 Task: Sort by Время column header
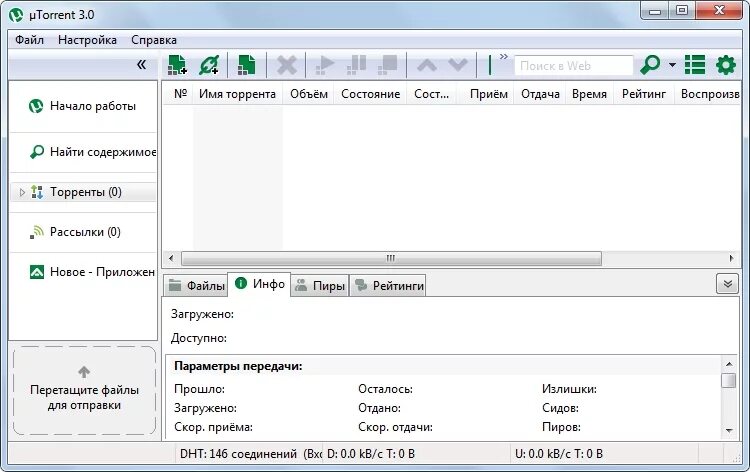coord(589,94)
